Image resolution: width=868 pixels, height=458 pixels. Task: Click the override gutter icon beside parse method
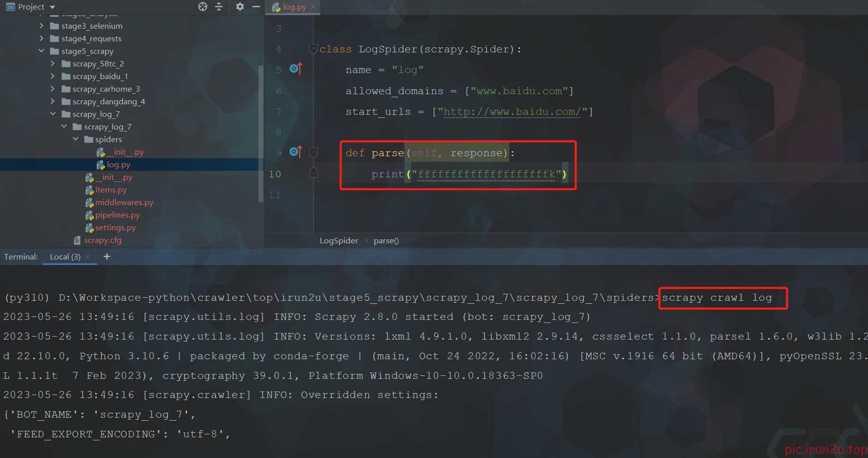(296, 152)
